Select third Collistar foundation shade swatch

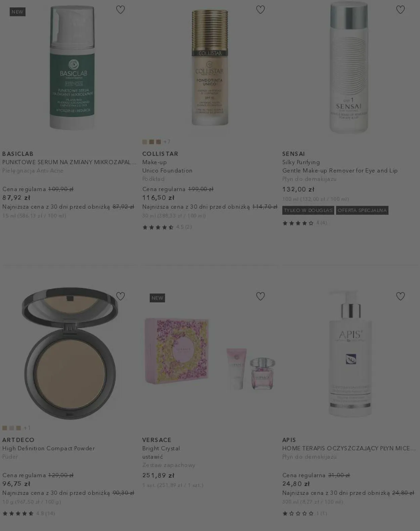point(159,142)
